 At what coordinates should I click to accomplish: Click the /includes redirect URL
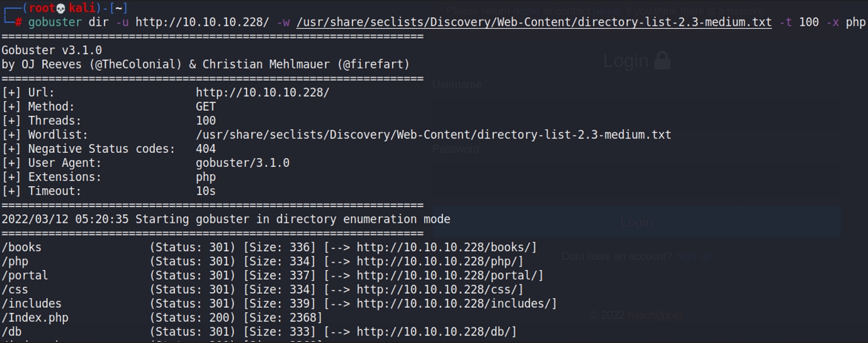click(x=456, y=304)
